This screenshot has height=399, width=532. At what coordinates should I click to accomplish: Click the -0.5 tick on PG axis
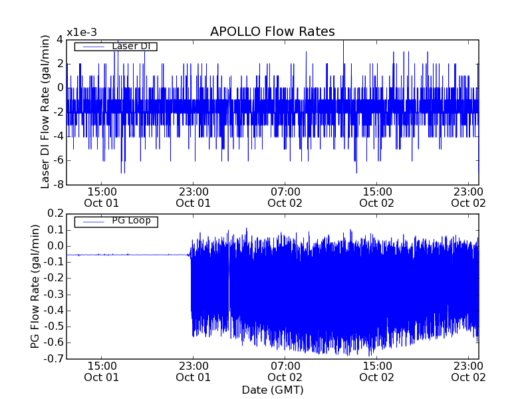[54, 327]
